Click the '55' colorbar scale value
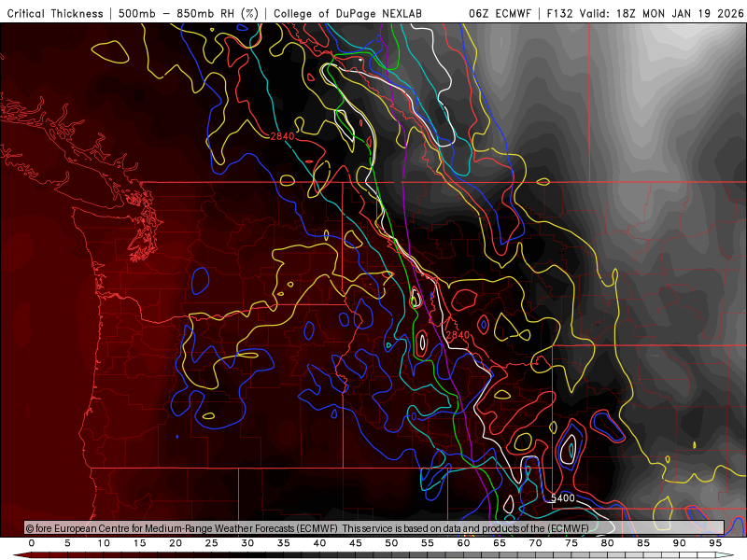747x560 pixels. 428,543
